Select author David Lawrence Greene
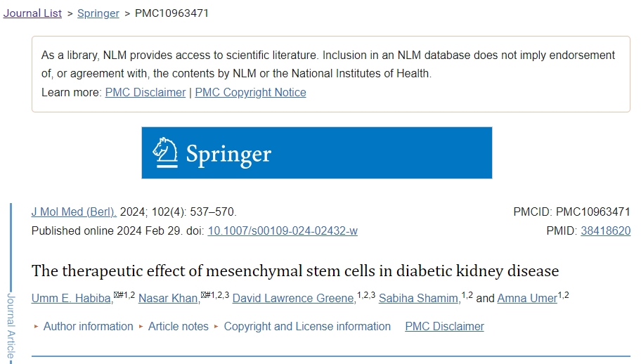 pos(293,299)
